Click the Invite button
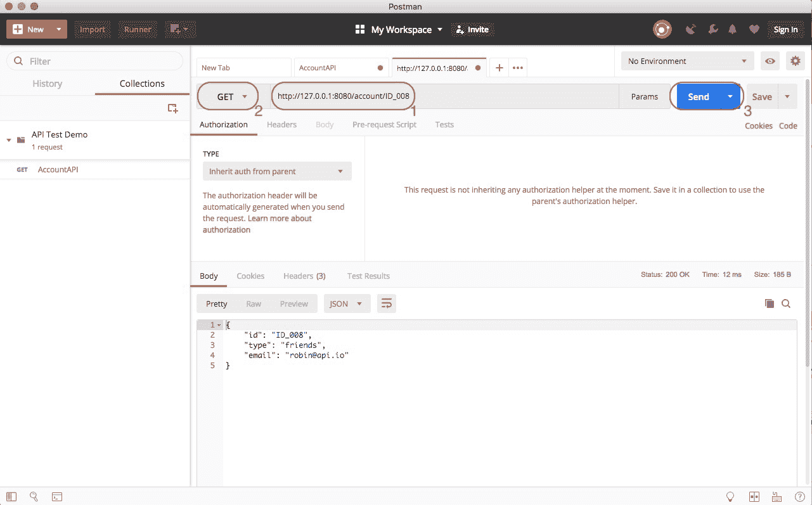Screen dimensions: 812x505 coord(472,29)
